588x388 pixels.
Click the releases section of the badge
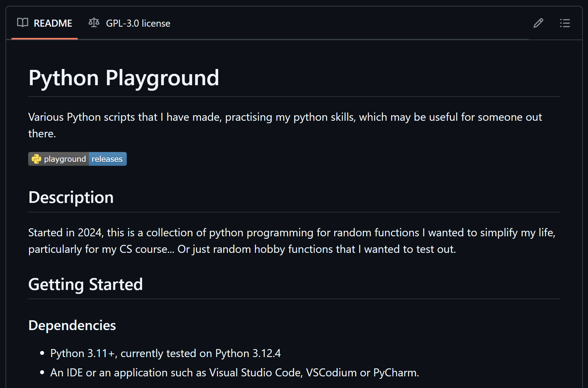107,159
